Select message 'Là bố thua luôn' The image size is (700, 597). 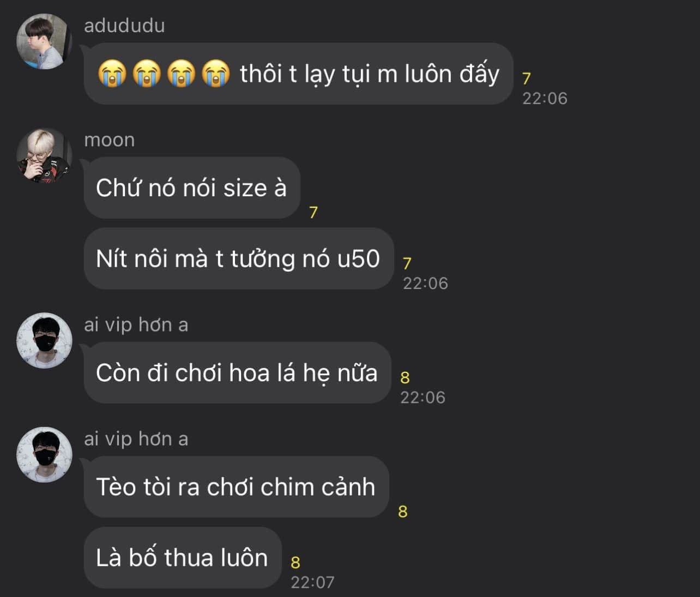[182, 558]
